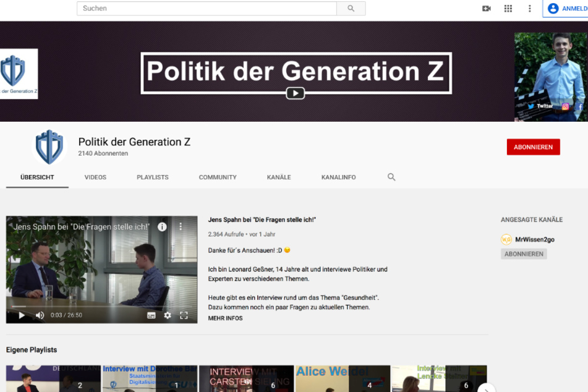588x392 pixels.
Task: Click the MrWissen2go channel avatar
Action: click(506, 239)
